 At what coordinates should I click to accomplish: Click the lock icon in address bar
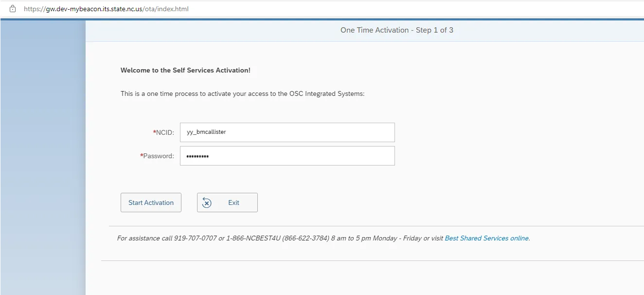(13, 9)
